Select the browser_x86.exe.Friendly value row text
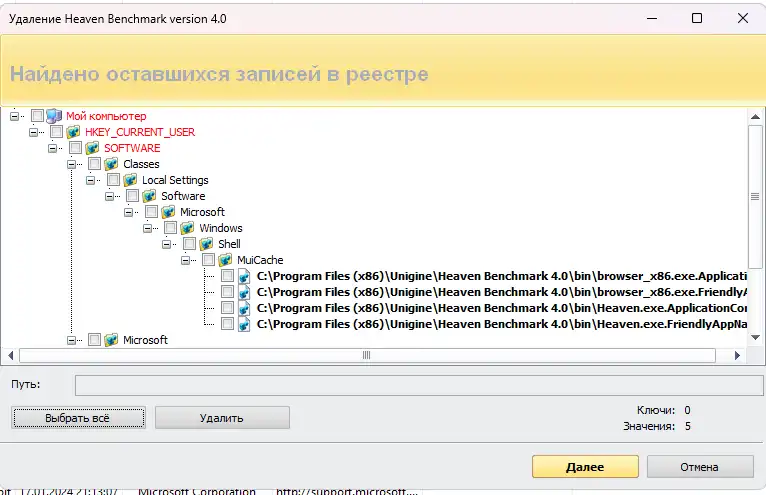766x495 pixels. click(x=502, y=292)
